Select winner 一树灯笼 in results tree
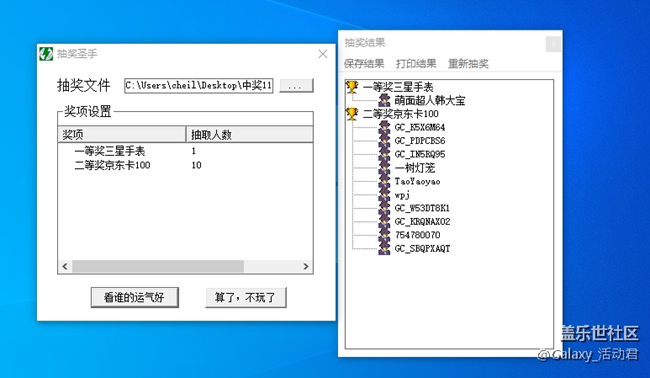Screen dimensions: 650x378 tap(415, 167)
